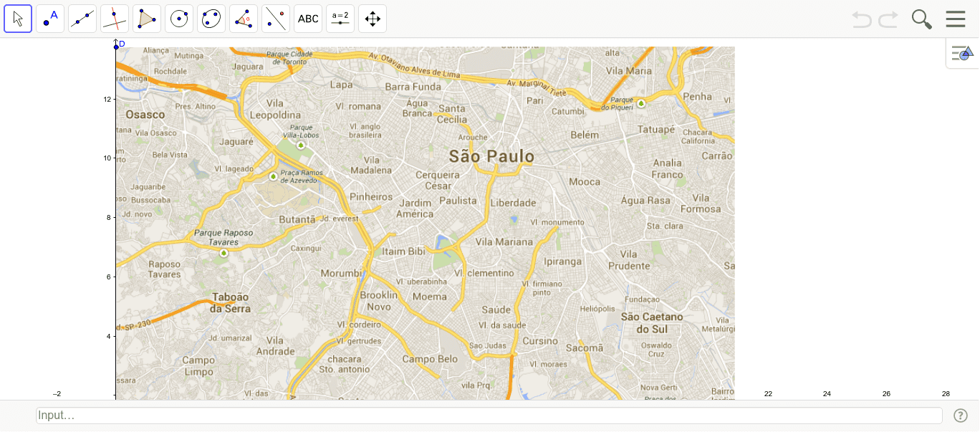Click the Santa Cecília map label
Viewport: 980px width, 432px height.
click(x=452, y=114)
